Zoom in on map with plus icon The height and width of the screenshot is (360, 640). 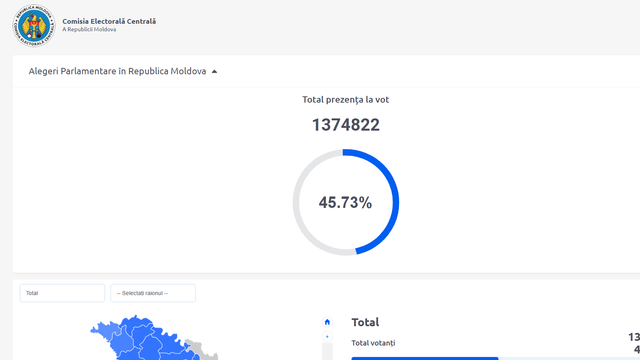(x=327, y=337)
